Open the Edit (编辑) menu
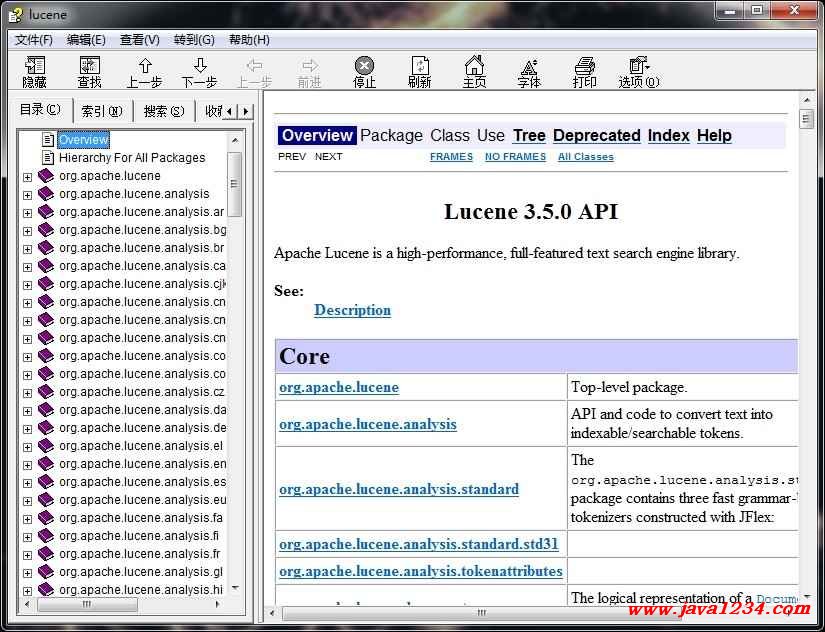 click(x=86, y=40)
